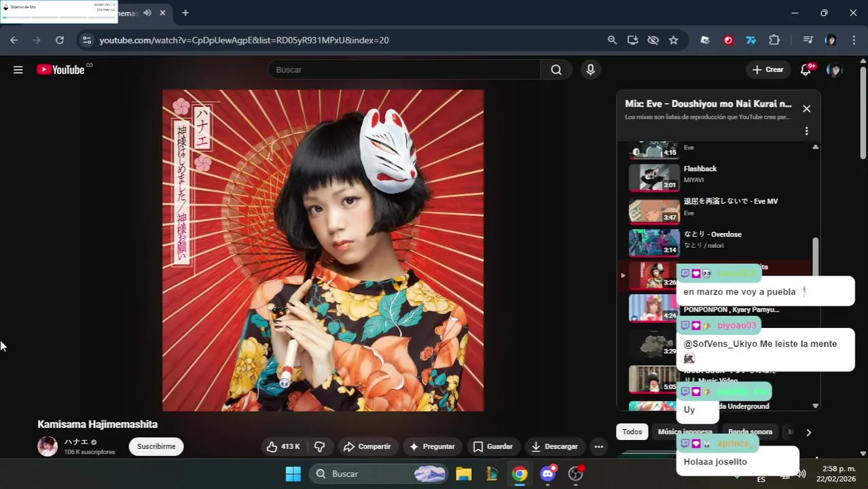Open the site information icon in the address bar
This screenshot has height=489, width=868.
pos(86,40)
